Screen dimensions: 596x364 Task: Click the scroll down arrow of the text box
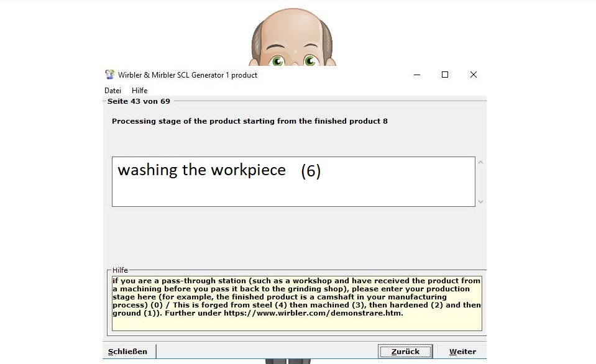(480, 201)
